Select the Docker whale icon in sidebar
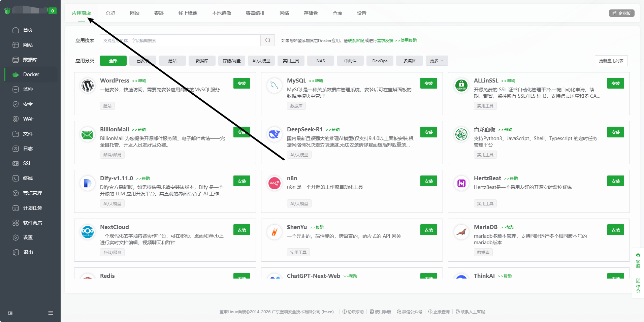The width and height of the screenshot is (644, 322). pyautogui.click(x=15, y=74)
